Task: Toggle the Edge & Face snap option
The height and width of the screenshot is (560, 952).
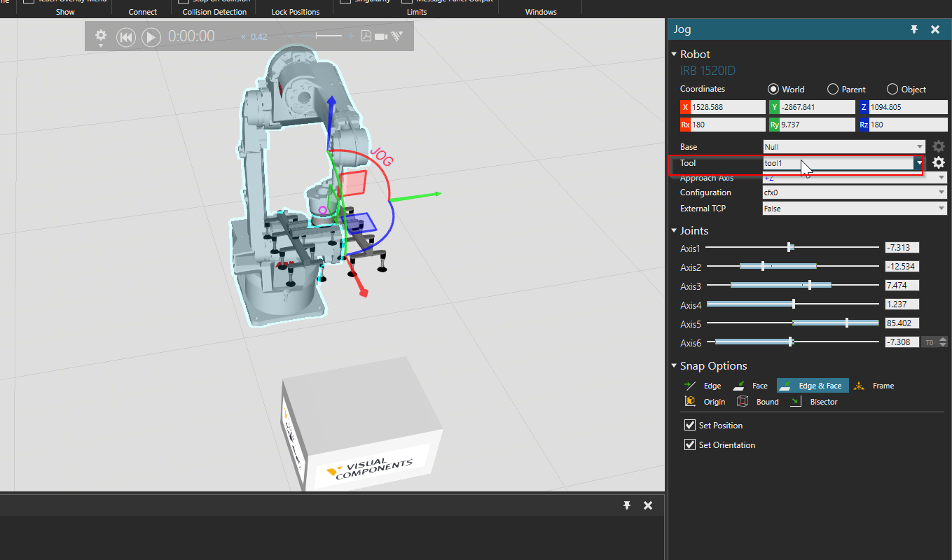Action: point(813,386)
